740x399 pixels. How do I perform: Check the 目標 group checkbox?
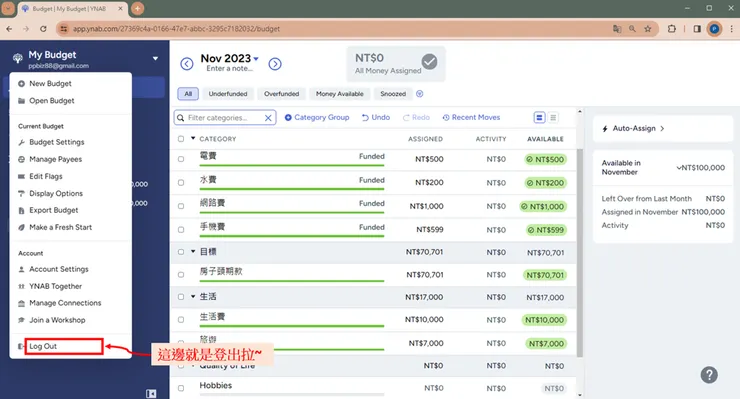coord(181,252)
